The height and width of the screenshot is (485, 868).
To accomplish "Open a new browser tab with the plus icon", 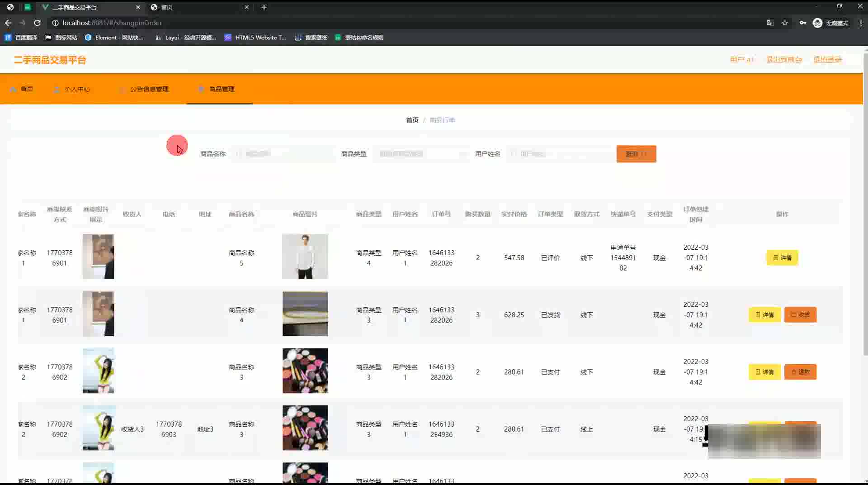I will click(x=264, y=7).
